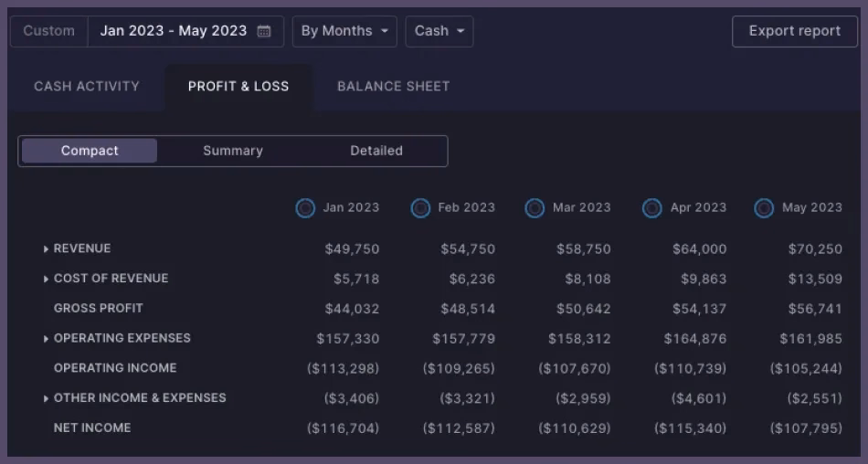Click the circle icon beside Feb 2023
This screenshot has width=868, height=464.
tap(420, 208)
